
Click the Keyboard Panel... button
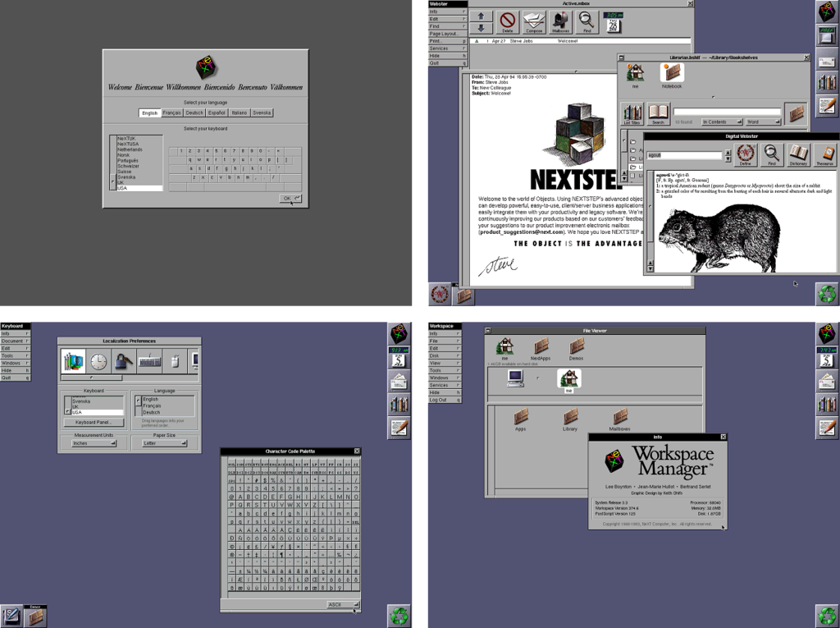point(94,422)
